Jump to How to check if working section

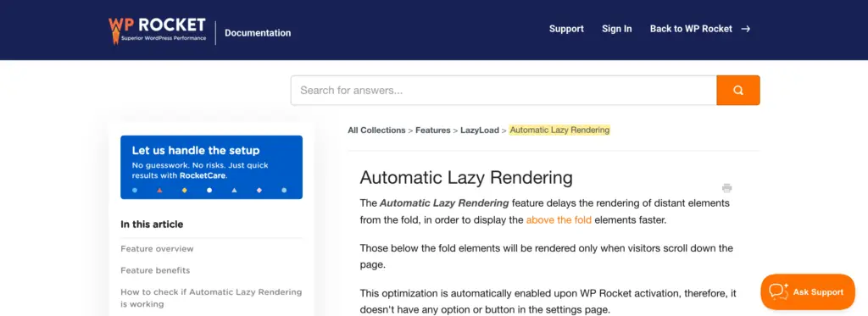pyautogui.click(x=211, y=297)
